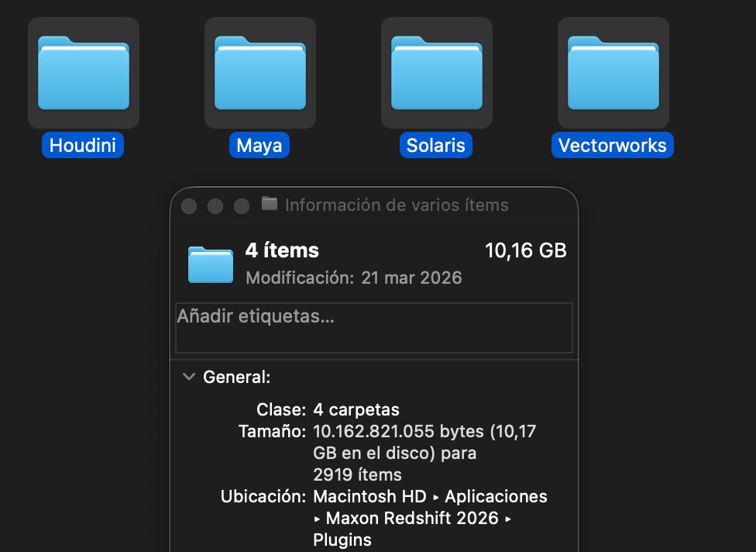Click the Solaris folder name label
The height and width of the screenshot is (552, 756).
[436, 145]
